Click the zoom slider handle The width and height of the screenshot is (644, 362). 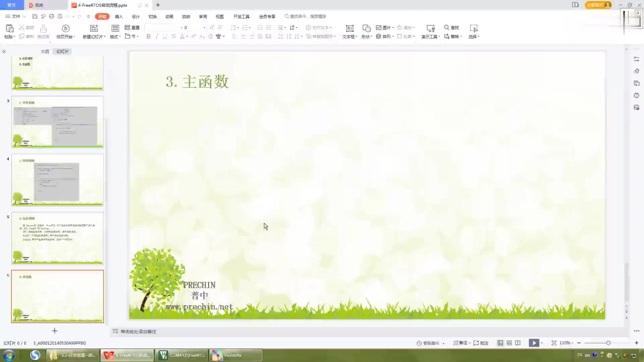point(608,343)
